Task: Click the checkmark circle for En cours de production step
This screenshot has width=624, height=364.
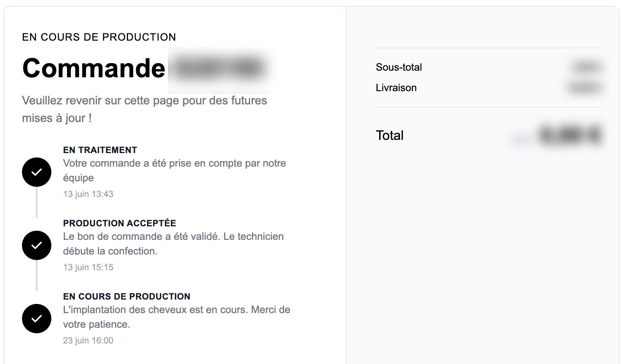Action: pyautogui.click(x=37, y=319)
